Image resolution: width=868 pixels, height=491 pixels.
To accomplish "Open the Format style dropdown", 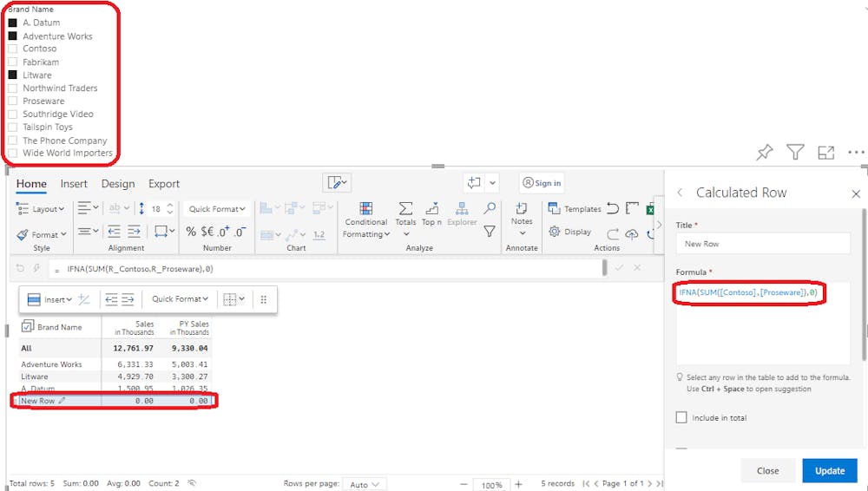I will [42, 234].
